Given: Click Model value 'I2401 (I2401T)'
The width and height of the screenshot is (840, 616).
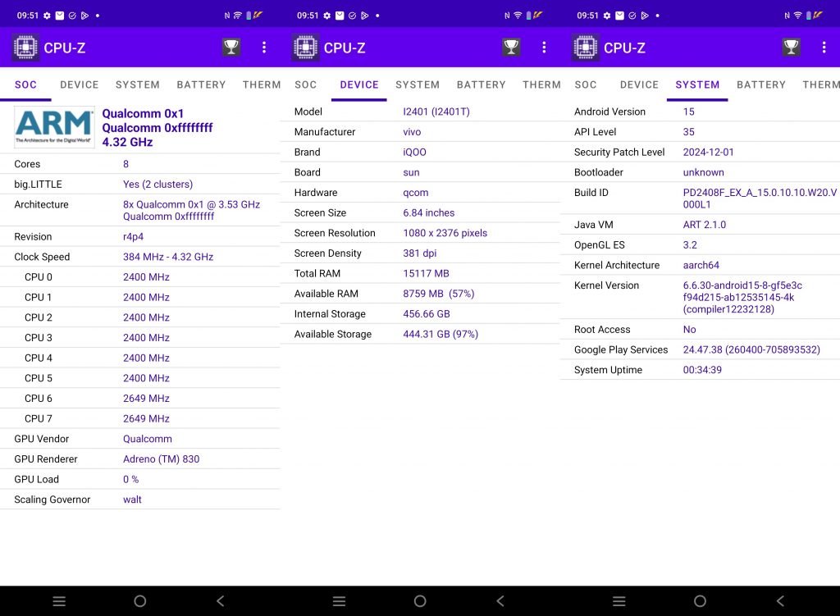Looking at the screenshot, I should (x=436, y=112).
